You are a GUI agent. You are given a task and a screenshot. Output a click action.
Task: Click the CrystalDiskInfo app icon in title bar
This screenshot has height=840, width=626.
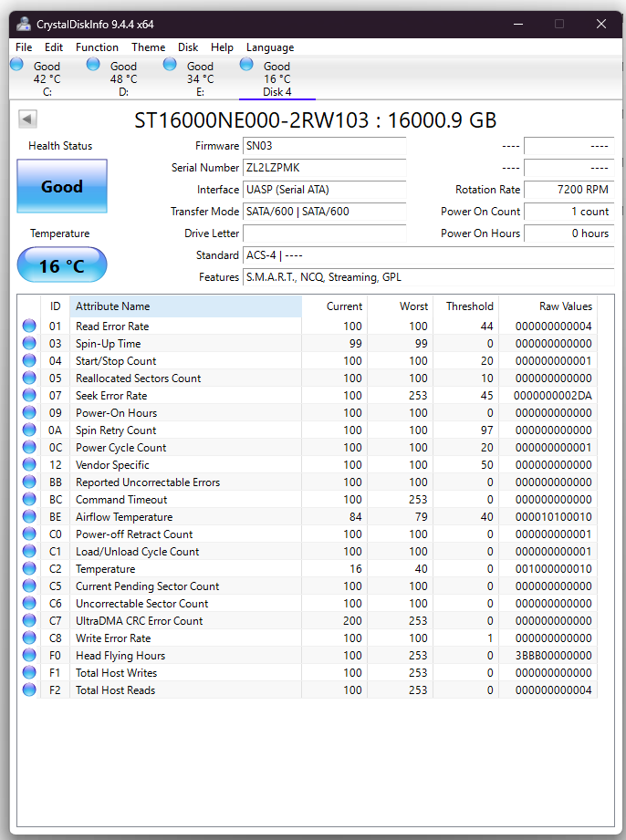(x=24, y=24)
